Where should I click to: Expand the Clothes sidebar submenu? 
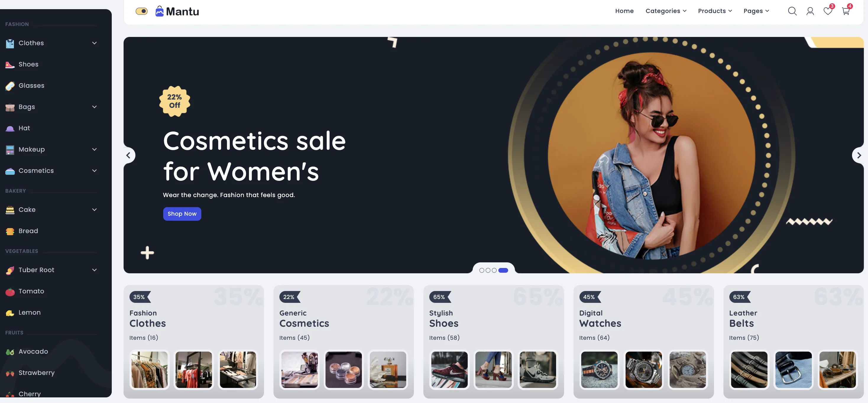click(94, 43)
